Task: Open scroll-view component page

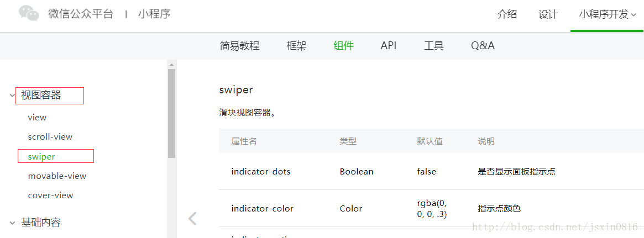Action: pos(50,137)
